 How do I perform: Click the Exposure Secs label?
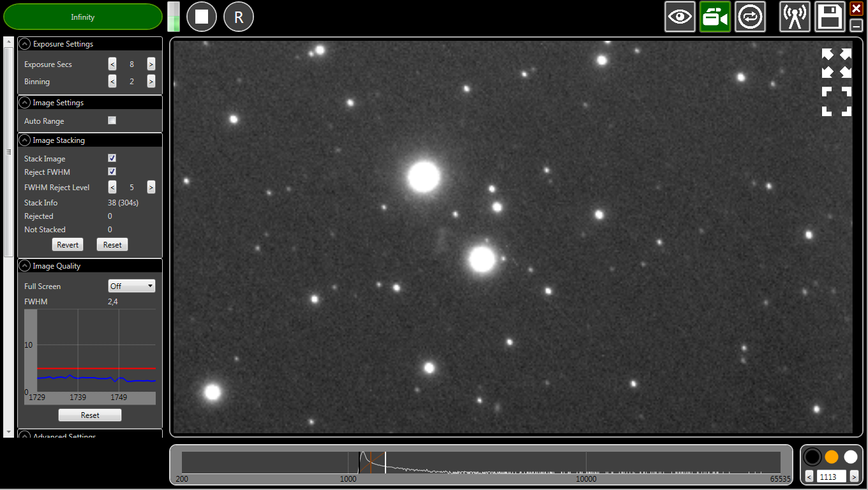pos(48,64)
